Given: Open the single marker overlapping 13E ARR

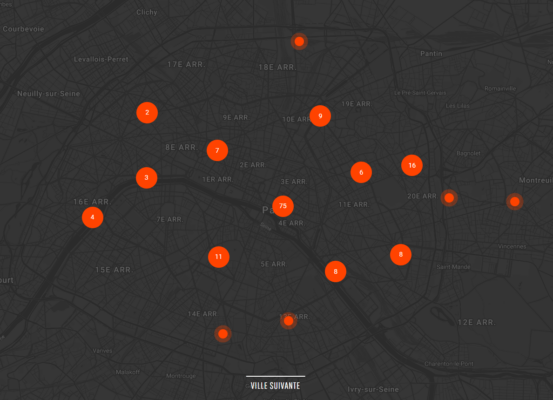Looking at the screenshot, I should pos(288,321).
